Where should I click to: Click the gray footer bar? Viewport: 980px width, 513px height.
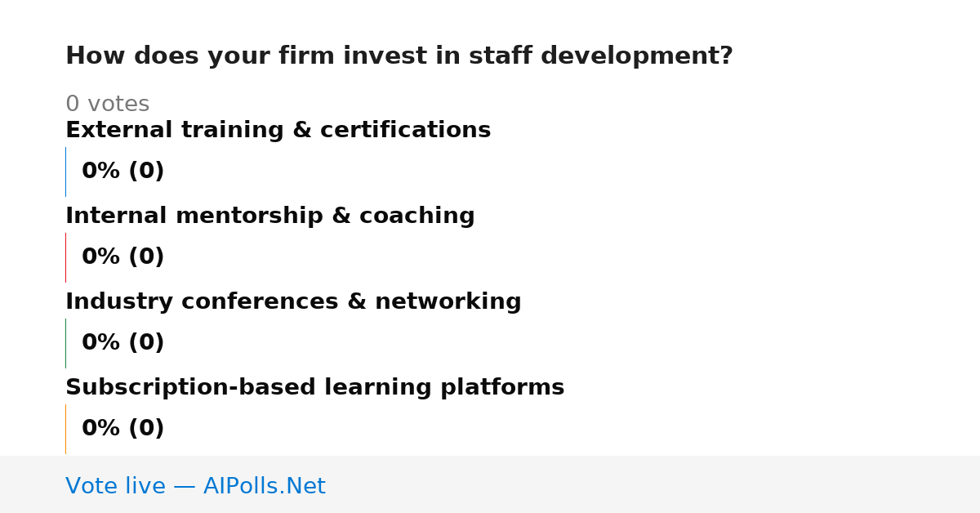tap(490, 484)
